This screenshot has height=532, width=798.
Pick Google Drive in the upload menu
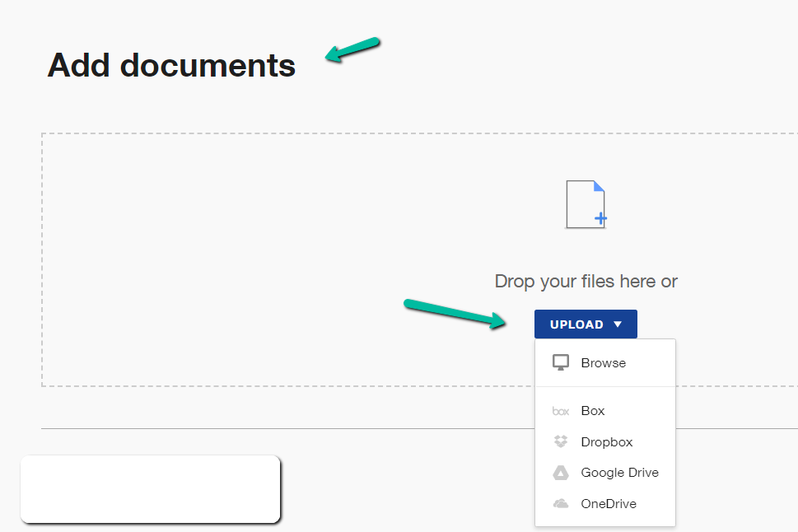(605, 473)
